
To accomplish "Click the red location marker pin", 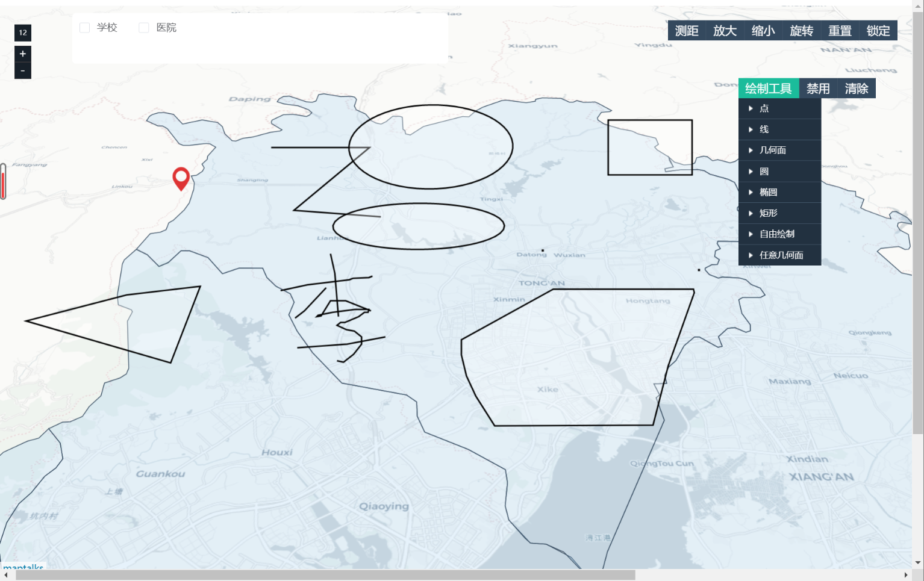I will pos(181,178).
